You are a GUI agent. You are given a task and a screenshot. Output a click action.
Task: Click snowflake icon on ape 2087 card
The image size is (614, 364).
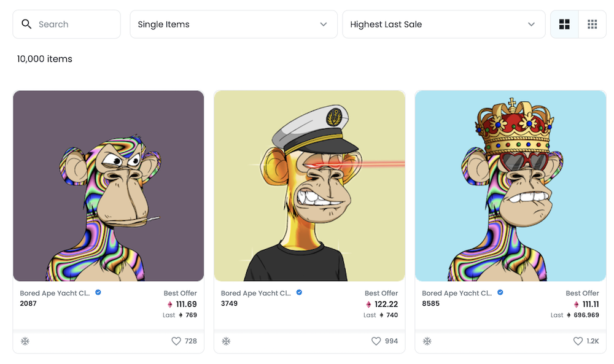point(25,341)
